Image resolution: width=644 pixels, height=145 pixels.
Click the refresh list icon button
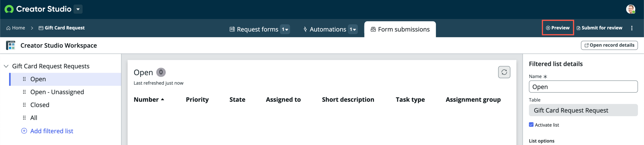coord(504,72)
